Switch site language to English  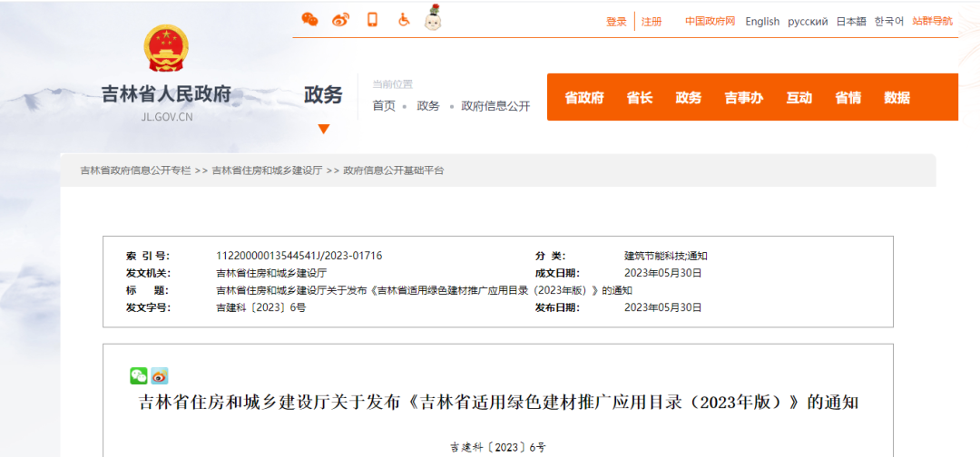(x=762, y=21)
